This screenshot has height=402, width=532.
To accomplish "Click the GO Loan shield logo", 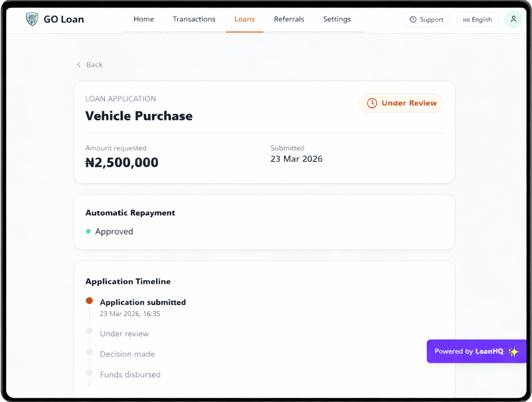I will 32,19.
